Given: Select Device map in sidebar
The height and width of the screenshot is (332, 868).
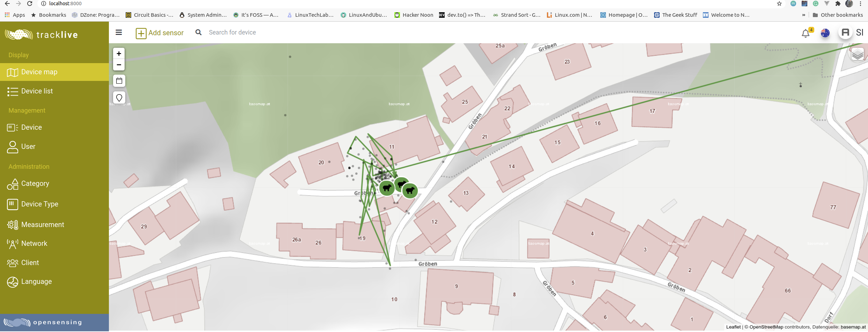Looking at the screenshot, I should pyautogui.click(x=54, y=72).
